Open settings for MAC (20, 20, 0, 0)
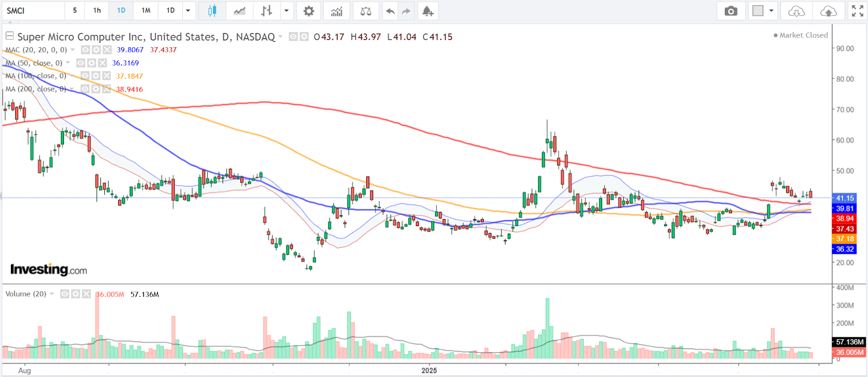This screenshot has height=377, width=868. pos(96,50)
